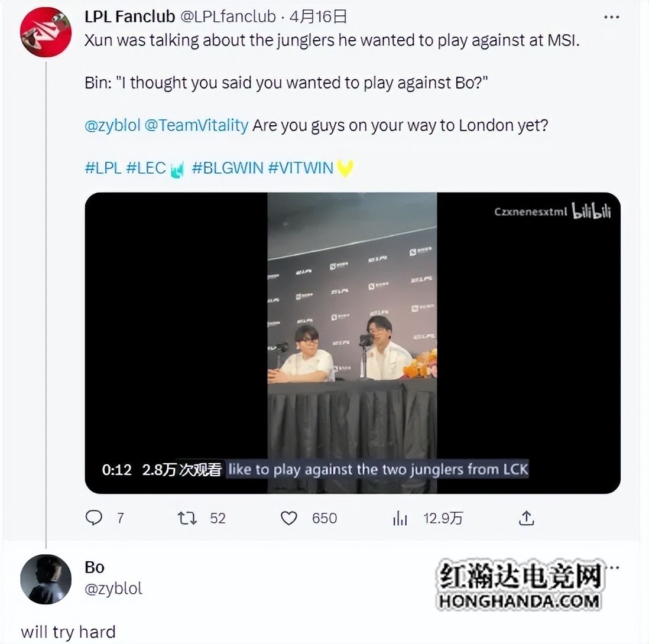Play the press conference video
This screenshot has width=649, height=644.
[352, 343]
